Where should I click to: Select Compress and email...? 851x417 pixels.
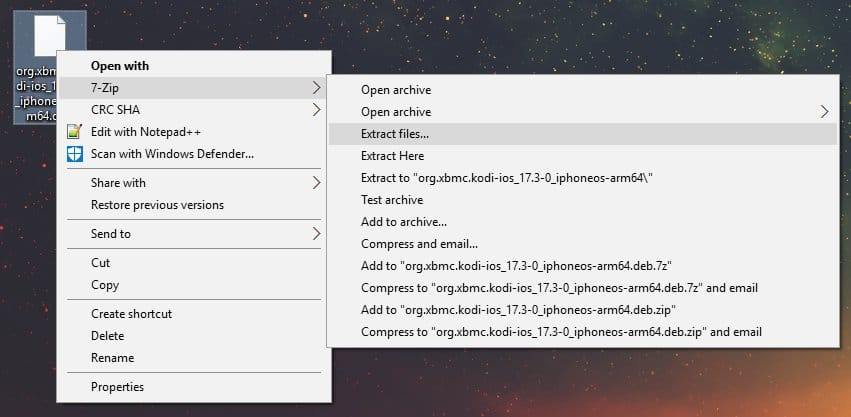583,244
